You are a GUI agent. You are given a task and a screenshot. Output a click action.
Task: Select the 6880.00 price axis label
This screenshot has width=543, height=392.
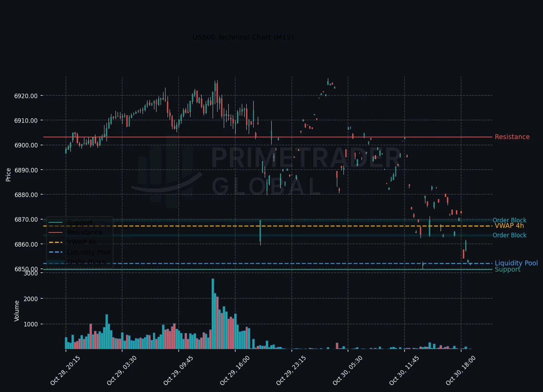coord(26,195)
